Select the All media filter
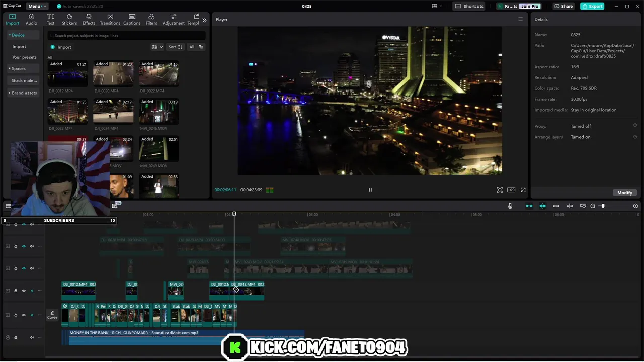Viewport: 644px width, 362px height. 191,47
